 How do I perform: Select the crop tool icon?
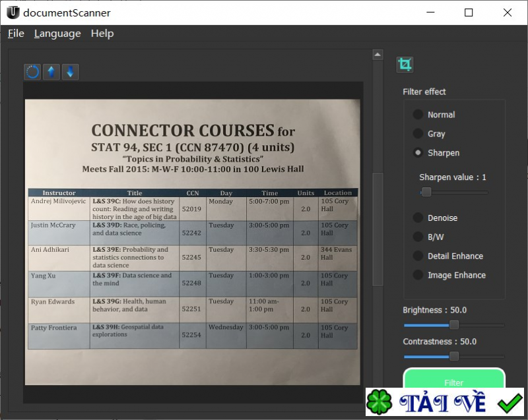coord(405,65)
